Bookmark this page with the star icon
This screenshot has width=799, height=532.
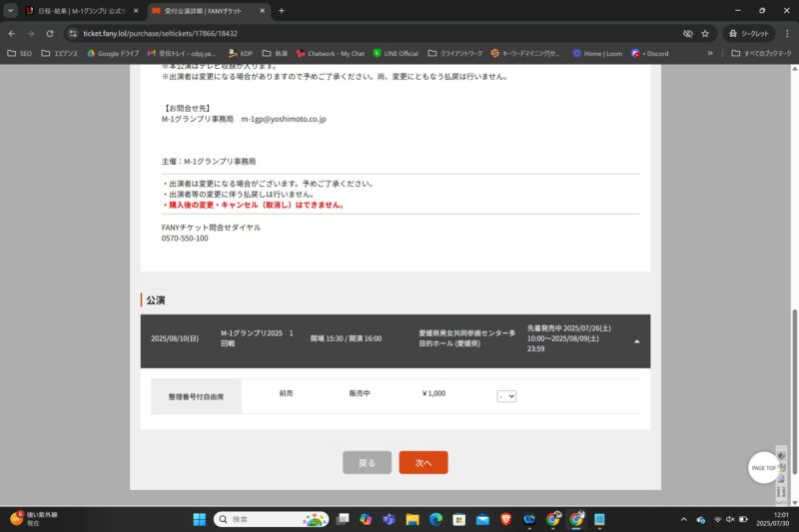705,34
